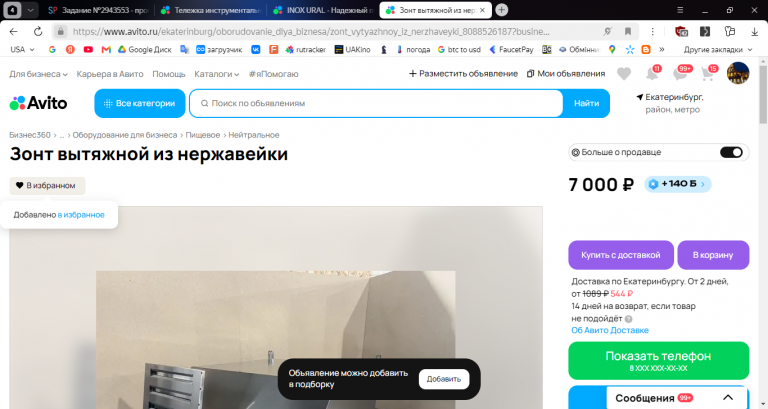Click the Avito logo
Screen dimensions: 768x409
(38, 103)
